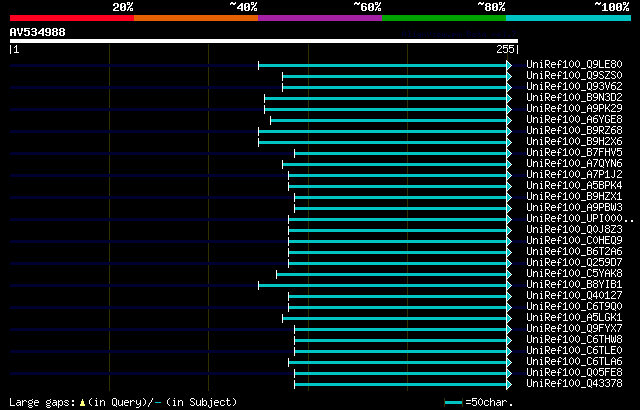Click the AV534988 query name
The height and width of the screenshot is (410, 640).
pyautogui.click(x=38, y=32)
